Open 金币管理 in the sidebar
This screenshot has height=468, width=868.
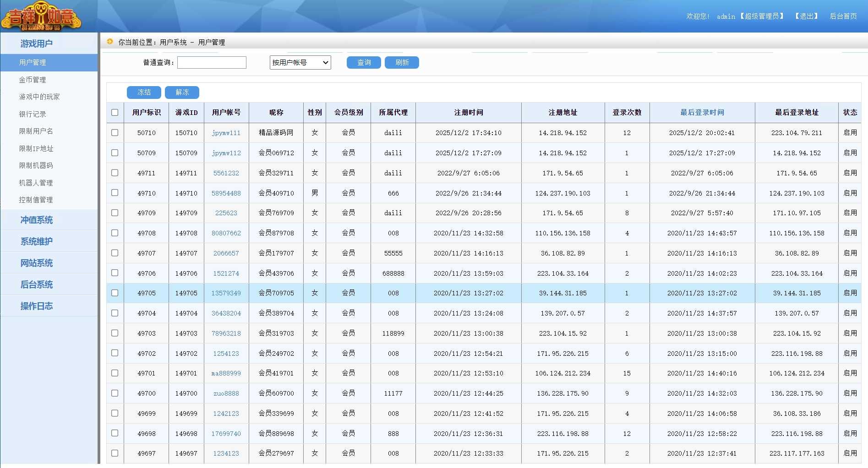[33, 80]
